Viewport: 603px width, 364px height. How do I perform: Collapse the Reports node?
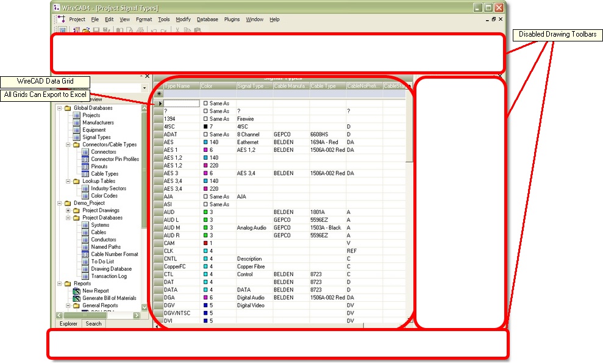60,284
